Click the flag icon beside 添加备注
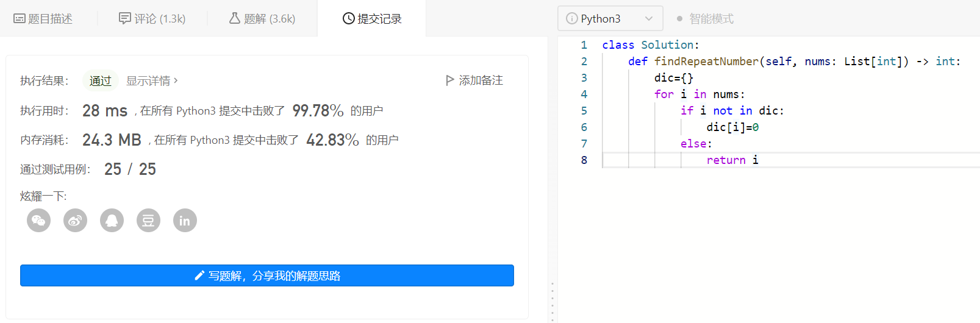The image size is (980, 323). click(450, 80)
